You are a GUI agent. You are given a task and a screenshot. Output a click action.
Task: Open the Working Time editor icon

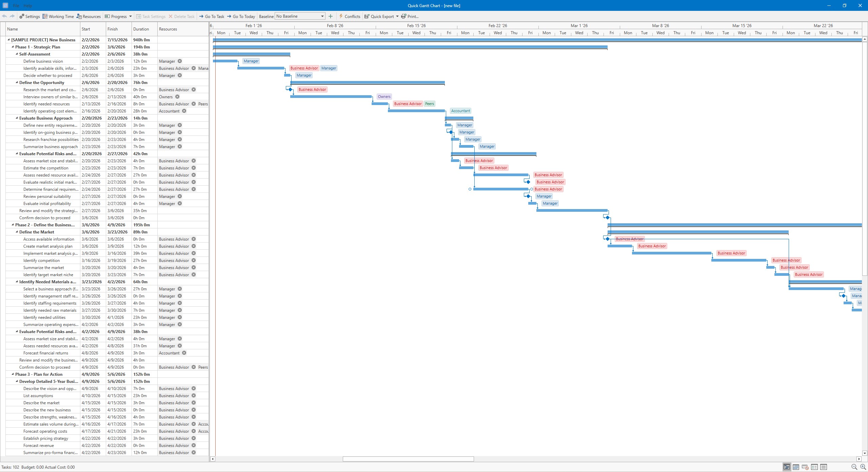(x=45, y=16)
